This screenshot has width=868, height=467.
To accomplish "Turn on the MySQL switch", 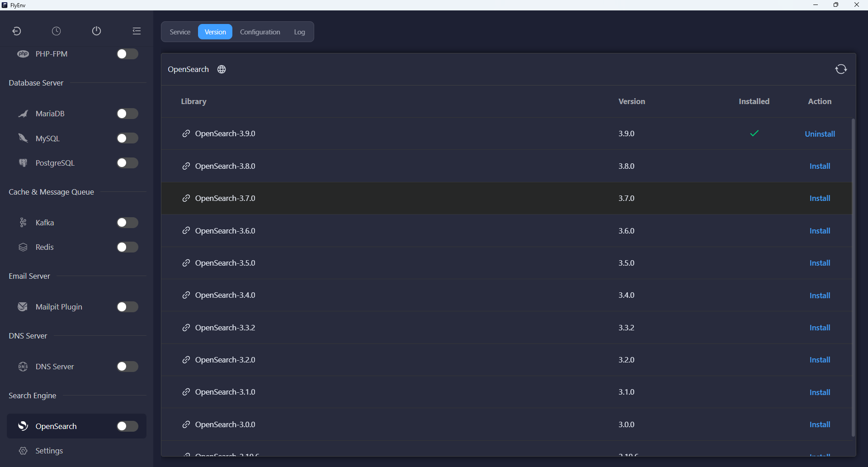I will click(x=127, y=138).
